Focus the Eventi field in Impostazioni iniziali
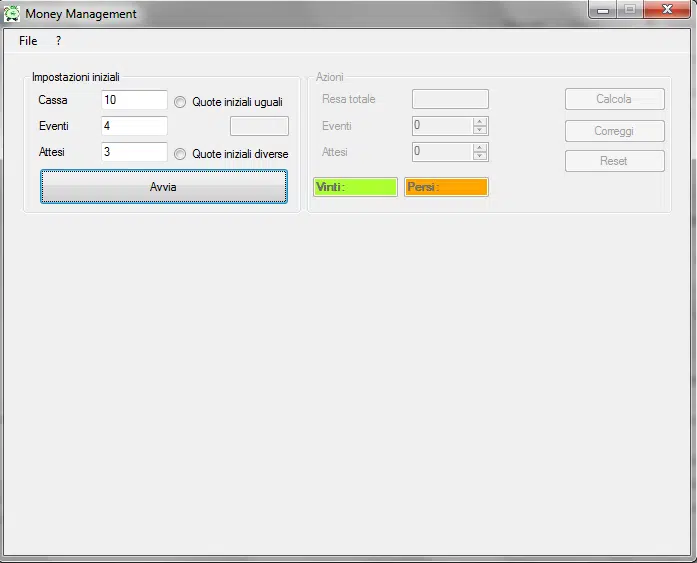The width and height of the screenshot is (697, 563). (134, 126)
